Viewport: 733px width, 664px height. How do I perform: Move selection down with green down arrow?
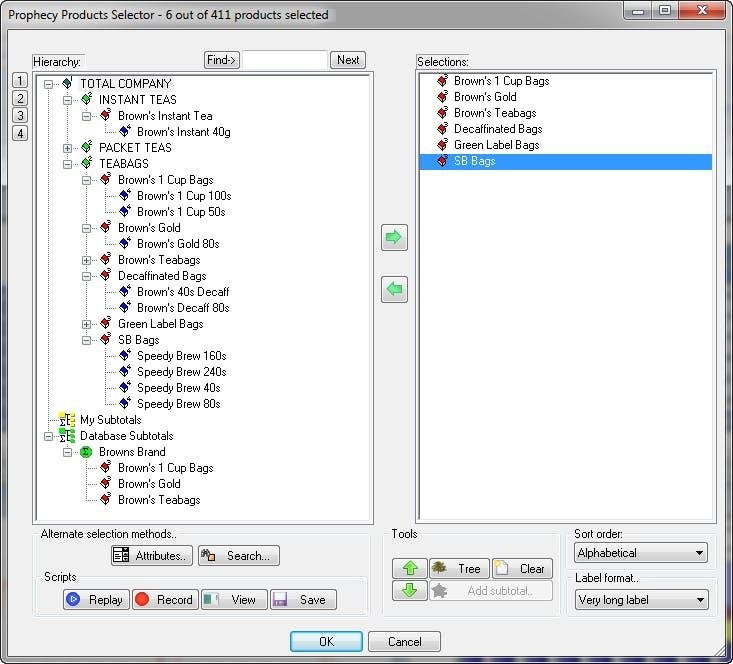407,590
